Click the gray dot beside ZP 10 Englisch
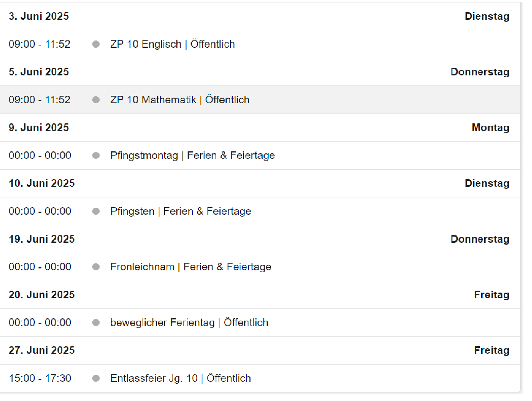This screenshot has height=401, width=532. click(96, 44)
